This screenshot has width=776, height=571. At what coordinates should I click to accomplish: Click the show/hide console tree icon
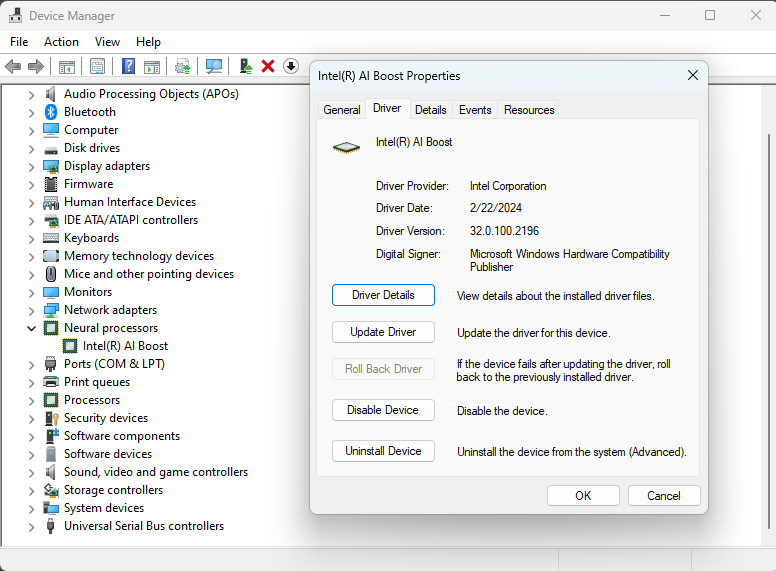[x=67, y=66]
